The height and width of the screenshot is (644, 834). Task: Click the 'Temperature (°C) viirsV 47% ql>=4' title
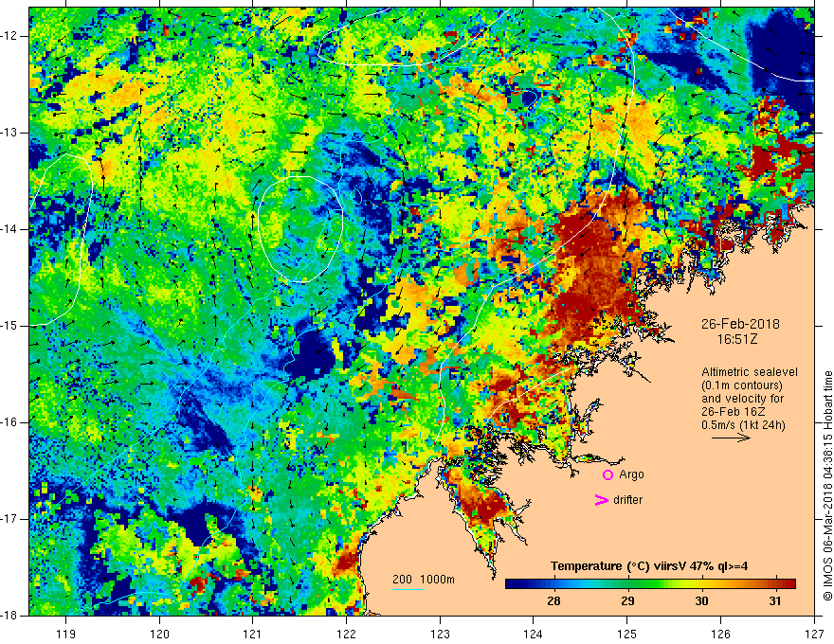(x=649, y=566)
